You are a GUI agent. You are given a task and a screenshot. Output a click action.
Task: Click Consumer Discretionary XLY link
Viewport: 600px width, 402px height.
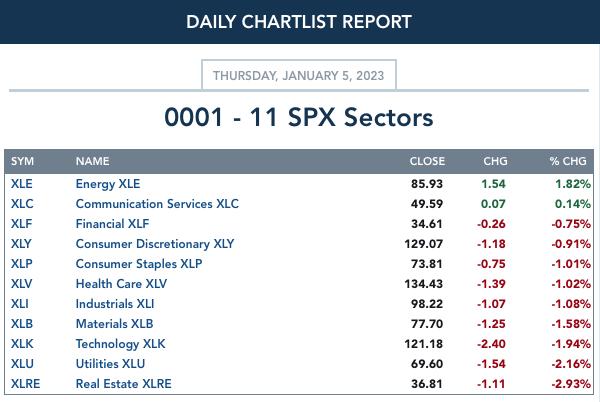pos(155,244)
